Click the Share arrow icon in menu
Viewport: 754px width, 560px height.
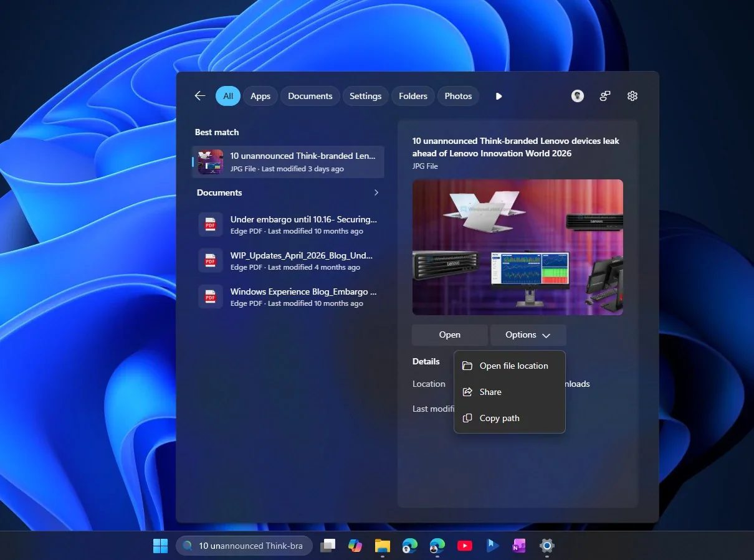pos(467,392)
